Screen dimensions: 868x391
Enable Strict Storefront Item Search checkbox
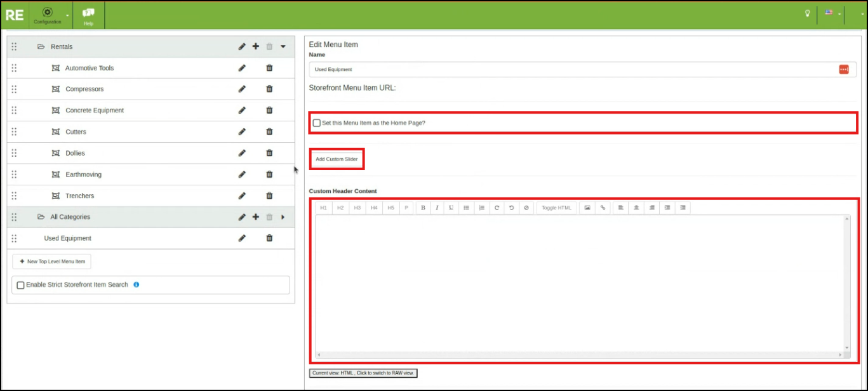pyautogui.click(x=21, y=285)
